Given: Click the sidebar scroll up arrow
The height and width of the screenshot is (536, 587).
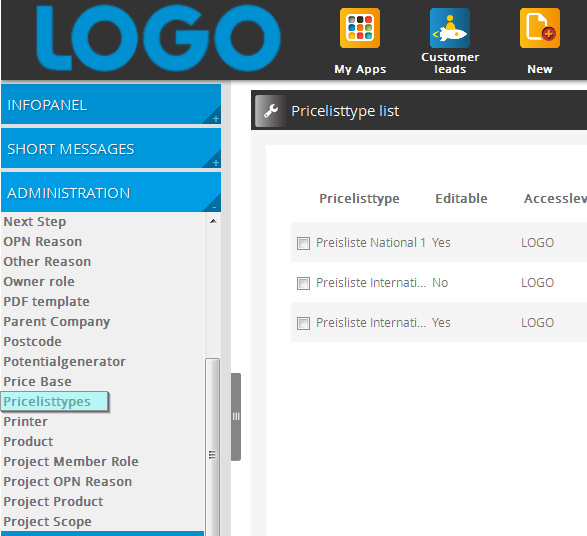Looking at the screenshot, I should tap(213, 221).
